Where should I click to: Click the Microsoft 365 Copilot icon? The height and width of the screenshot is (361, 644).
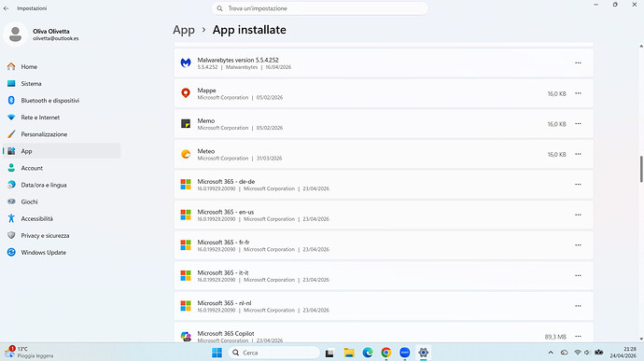coord(186,337)
